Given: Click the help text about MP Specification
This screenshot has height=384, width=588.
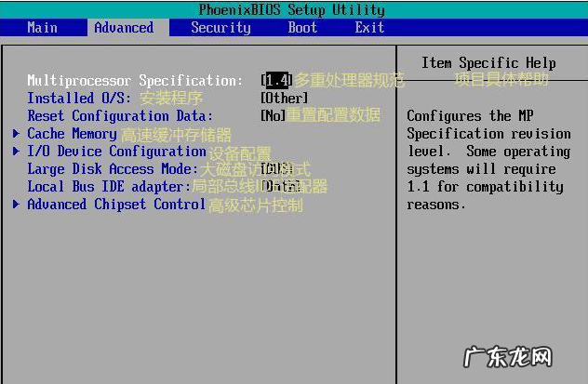Looking at the screenshot, I should tap(487, 160).
